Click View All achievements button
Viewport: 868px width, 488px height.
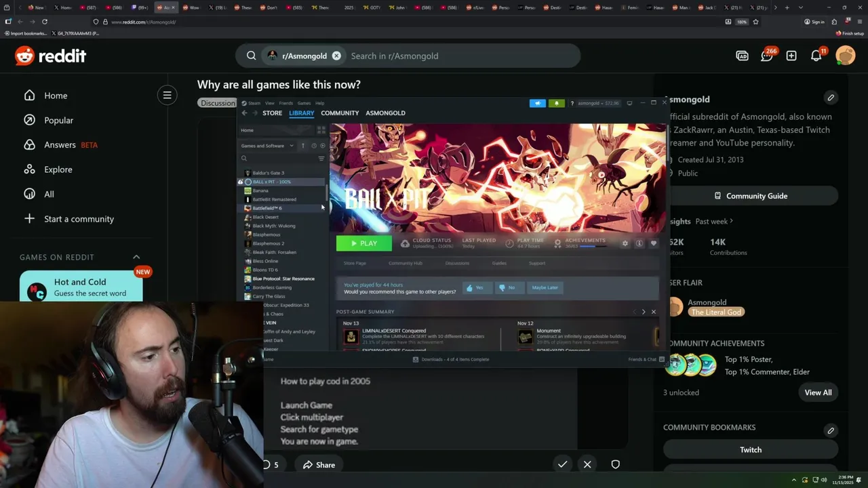tap(818, 392)
